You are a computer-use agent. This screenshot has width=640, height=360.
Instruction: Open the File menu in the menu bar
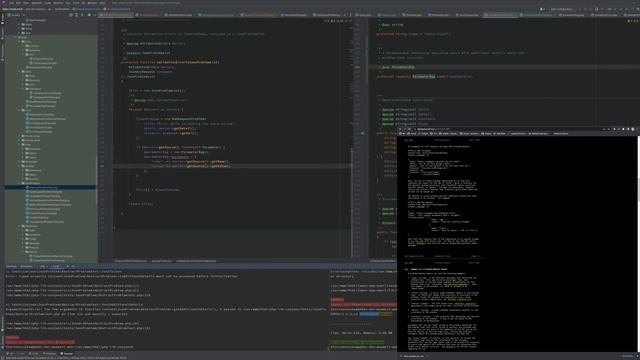tap(11, 3)
